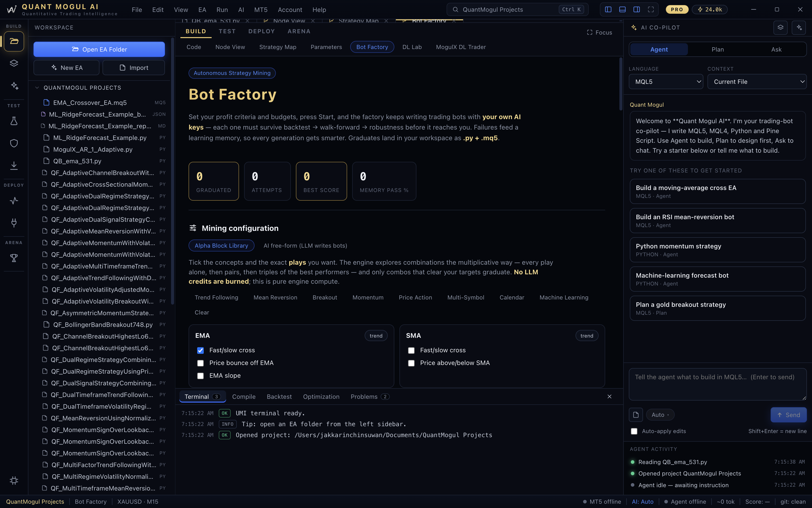Open the EA menu
The image size is (812, 508).
[x=202, y=10]
